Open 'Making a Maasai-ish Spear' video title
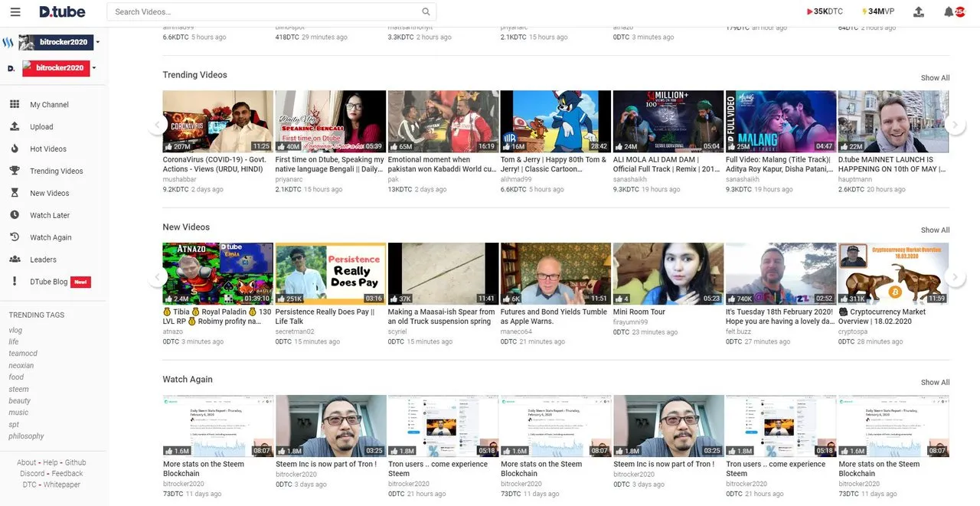This screenshot has width=980, height=506. pyautogui.click(x=442, y=317)
